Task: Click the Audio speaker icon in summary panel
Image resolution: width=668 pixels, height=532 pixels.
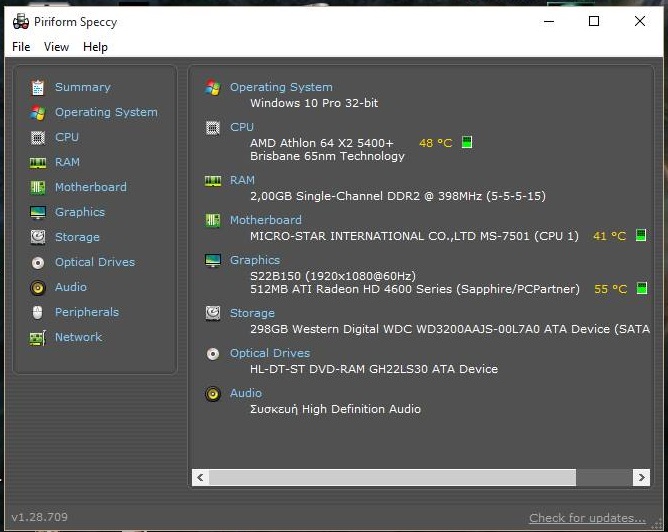Action: pos(213,394)
